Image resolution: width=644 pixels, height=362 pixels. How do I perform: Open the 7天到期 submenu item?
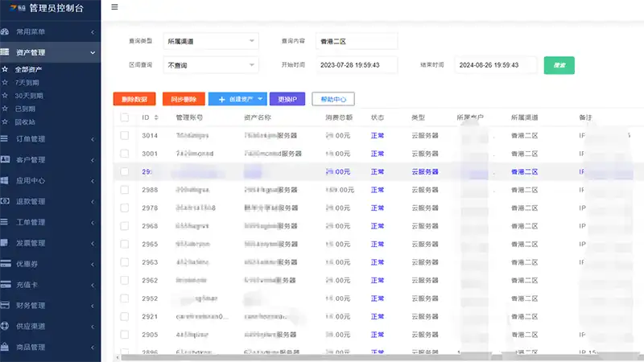click(27, 83)
